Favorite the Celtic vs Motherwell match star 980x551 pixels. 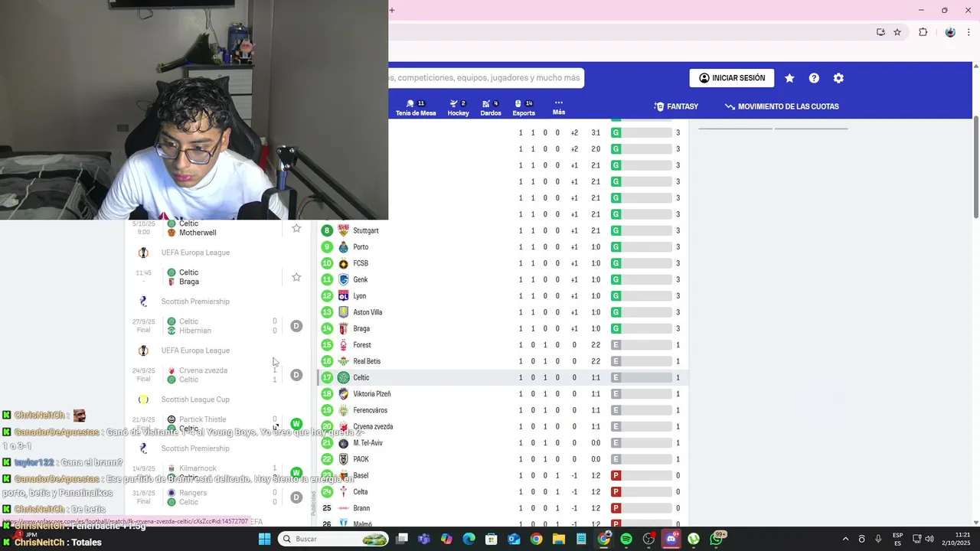point(296,228)
